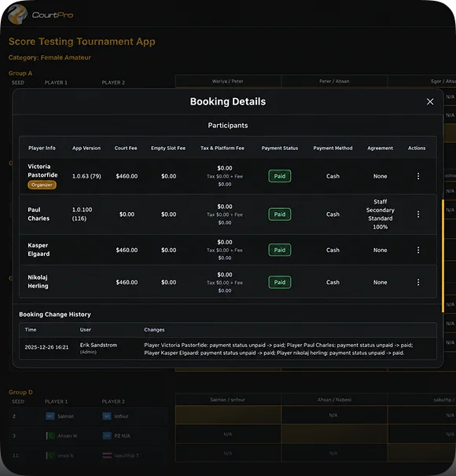Image resolution: width=456 pixels, height=476 pixels.
Task: Click Cash payment method for Victoria Pastorfide
Action: tap(333, 176)
